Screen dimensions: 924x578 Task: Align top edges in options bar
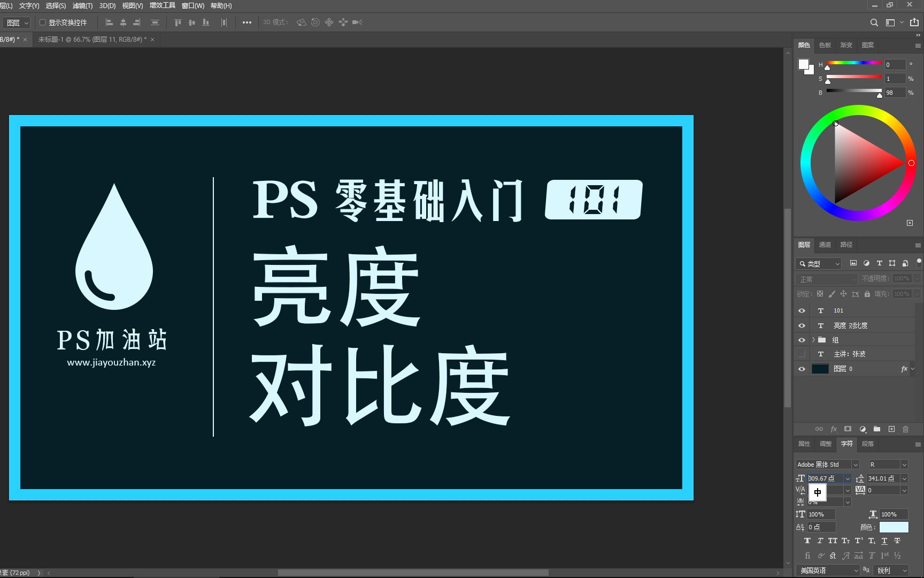point(178,22)
